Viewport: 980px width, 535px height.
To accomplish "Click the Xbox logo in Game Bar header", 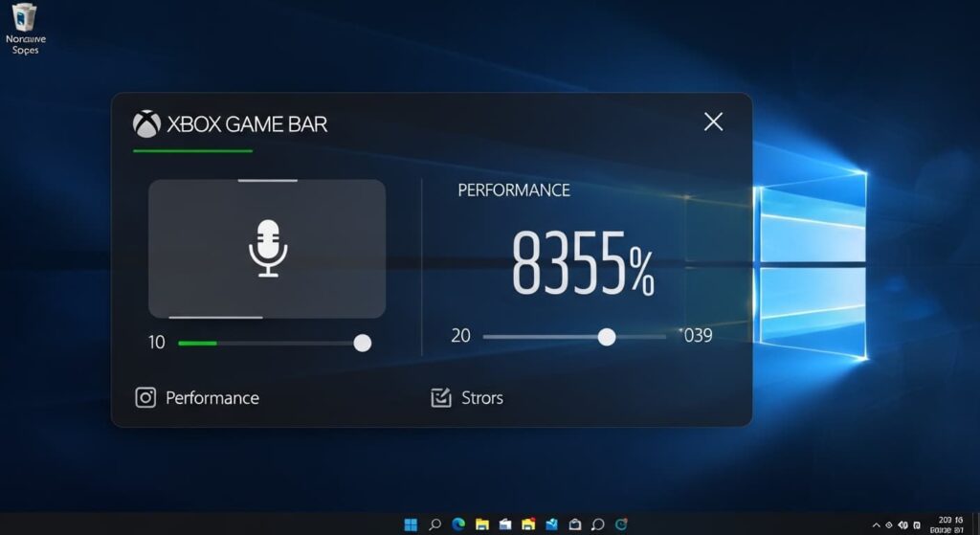I will click(x=146, y=123).
